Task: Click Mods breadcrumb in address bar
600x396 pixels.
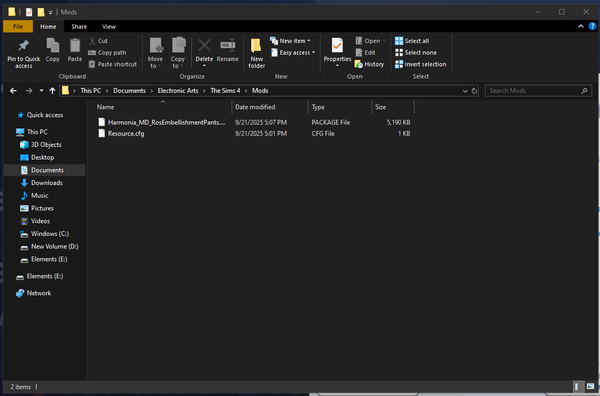Action: [x=260, y=91]
